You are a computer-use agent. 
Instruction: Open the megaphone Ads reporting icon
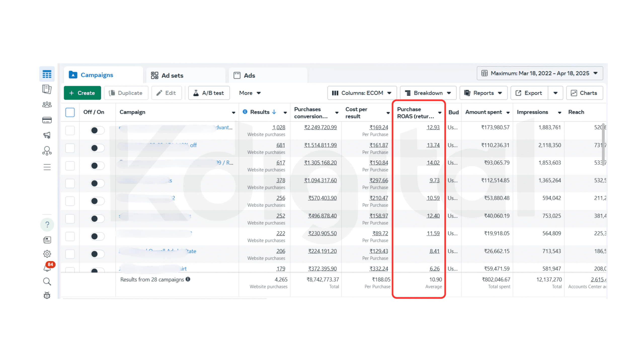(x=47, y=135)
